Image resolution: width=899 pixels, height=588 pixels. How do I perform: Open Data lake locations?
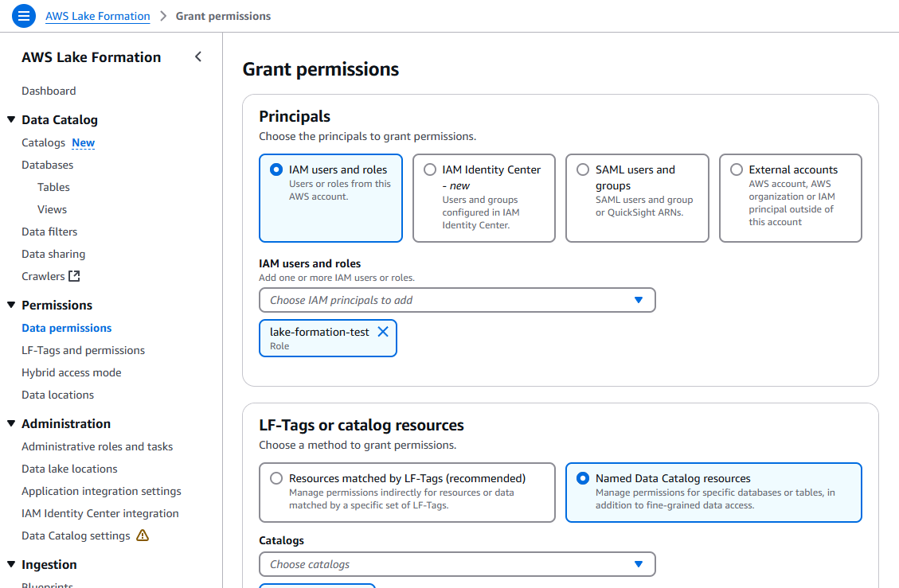tap(69, 469)
